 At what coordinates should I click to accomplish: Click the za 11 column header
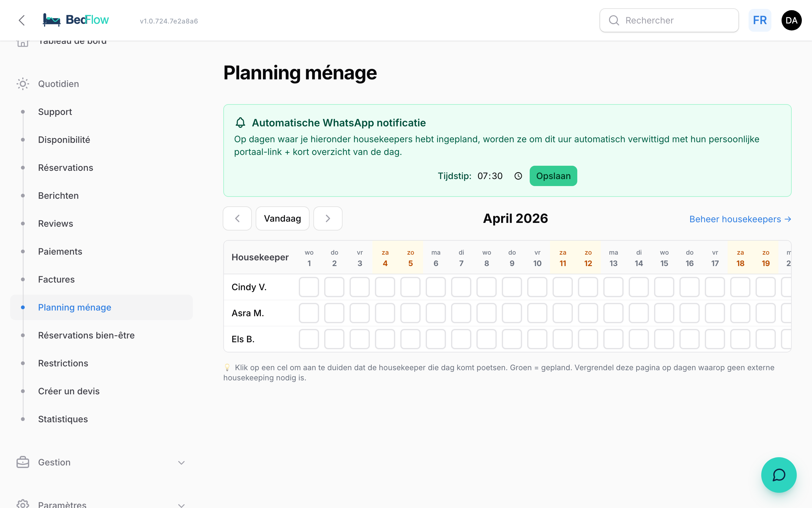(x=563, y=258)
